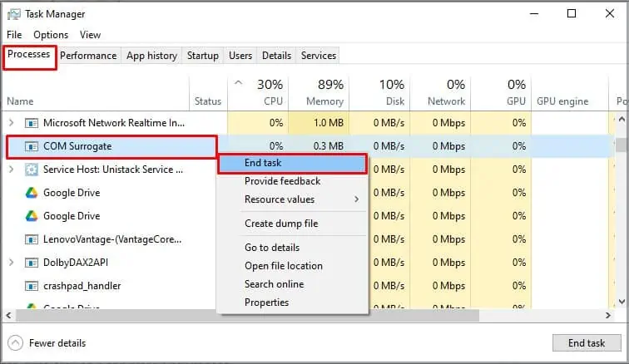Click the icon of the Google Drive row above LenovoVantage
This screenshot has height=364, width=629.
32,216
